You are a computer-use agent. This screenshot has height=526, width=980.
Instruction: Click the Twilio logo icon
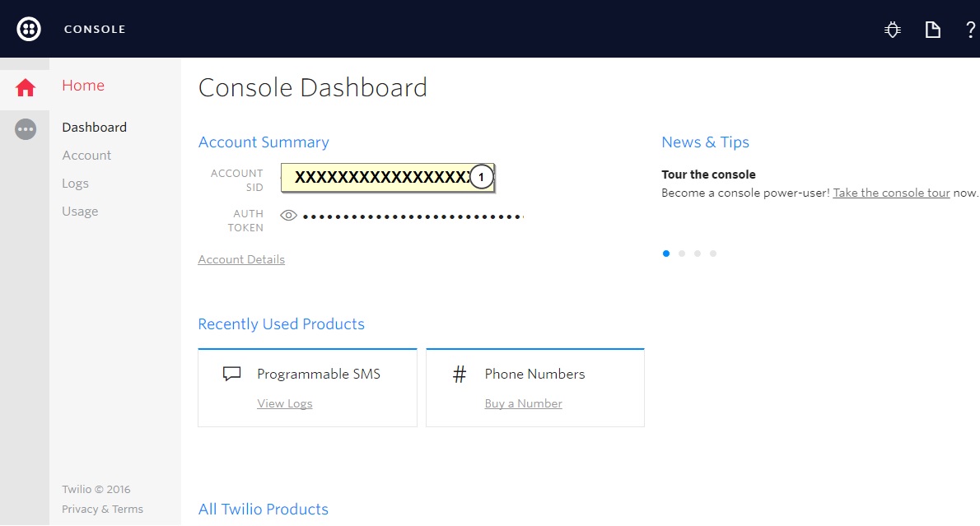[29, 29]
